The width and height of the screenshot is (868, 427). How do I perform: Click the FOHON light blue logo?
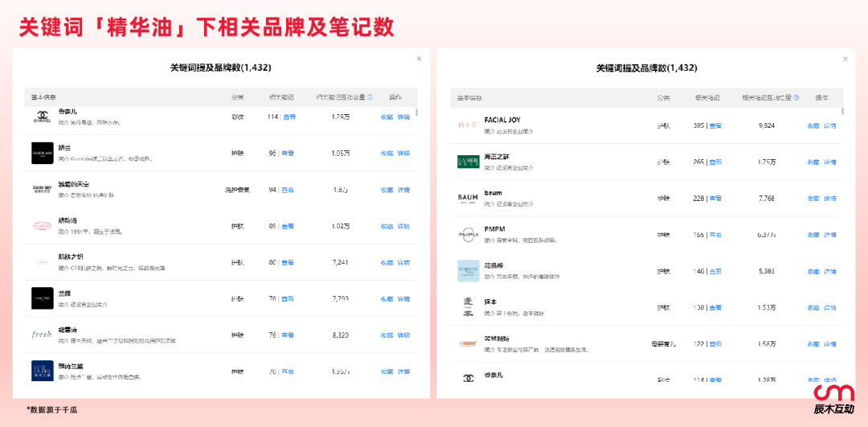coord(469,271)
